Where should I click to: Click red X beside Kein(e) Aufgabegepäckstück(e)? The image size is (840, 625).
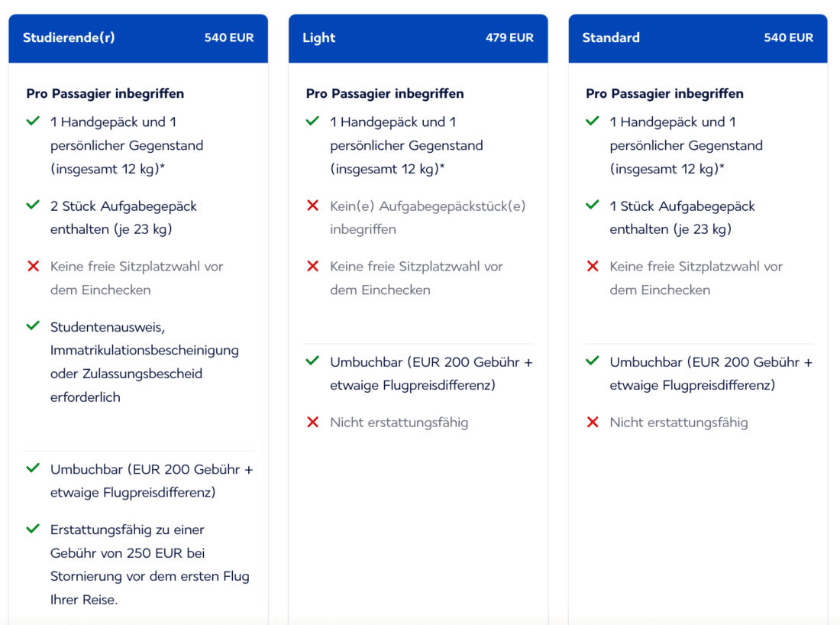click(312, 206)
